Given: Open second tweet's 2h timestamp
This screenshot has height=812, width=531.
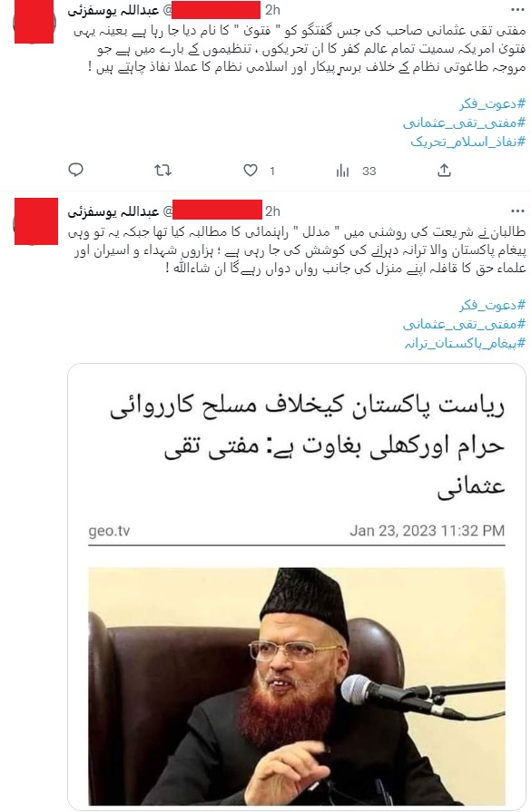Looking at the screenshot, I should point(272,211).
